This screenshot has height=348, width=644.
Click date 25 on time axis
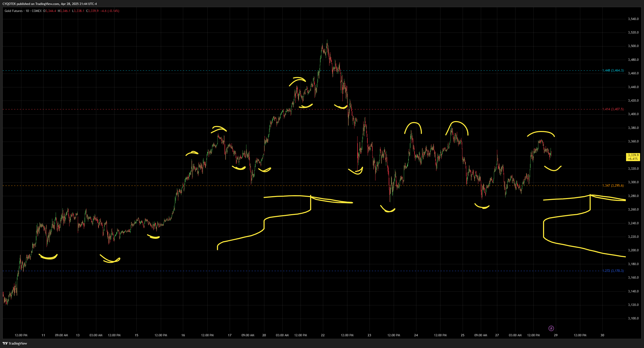pyautogui.click(x=463, y=335)
